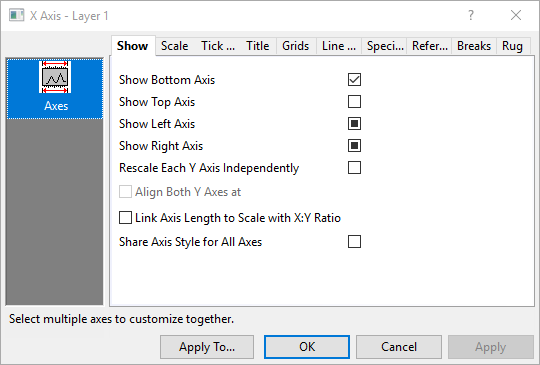Switch to the Refer... tab

point(429,46)
